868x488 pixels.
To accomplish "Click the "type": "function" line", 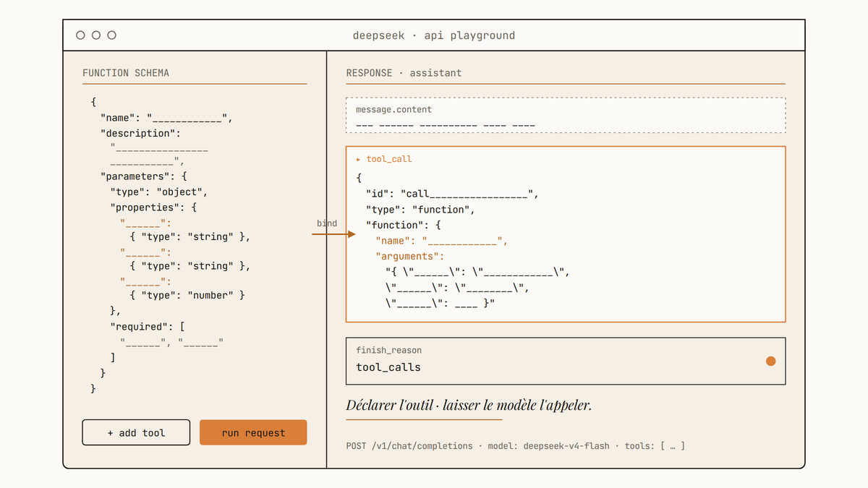I will [420, 210].
